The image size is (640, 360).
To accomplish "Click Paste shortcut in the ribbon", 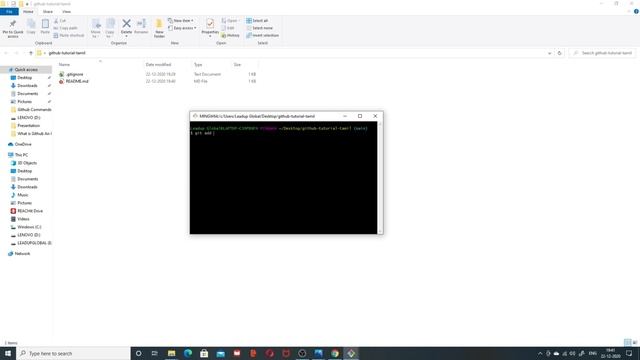I will point(69,36).
